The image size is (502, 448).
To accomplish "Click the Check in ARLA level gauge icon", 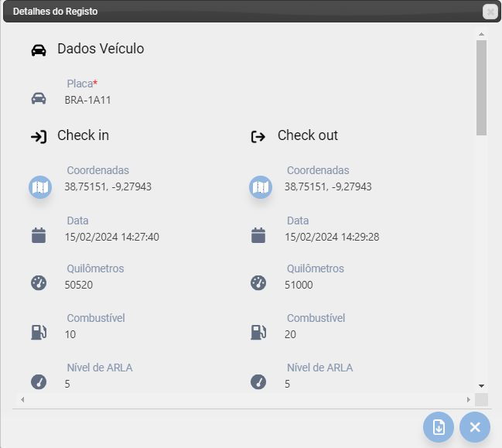I will [39, 382].
